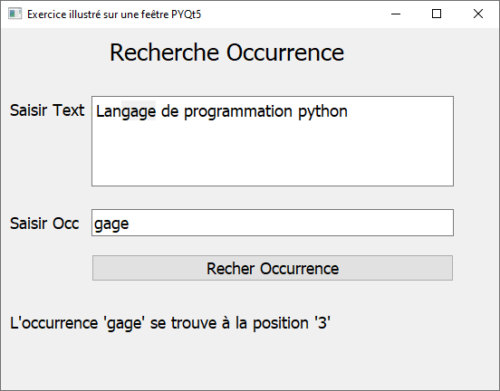This screenshot has width=500, height=391.
Task: Select the 'Saisir Text' label
Action: tap(47, 110)
